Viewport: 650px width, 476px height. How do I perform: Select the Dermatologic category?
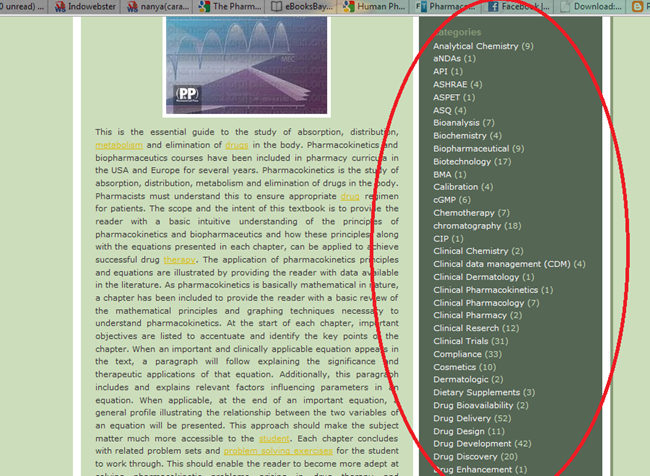coord(468,379)
